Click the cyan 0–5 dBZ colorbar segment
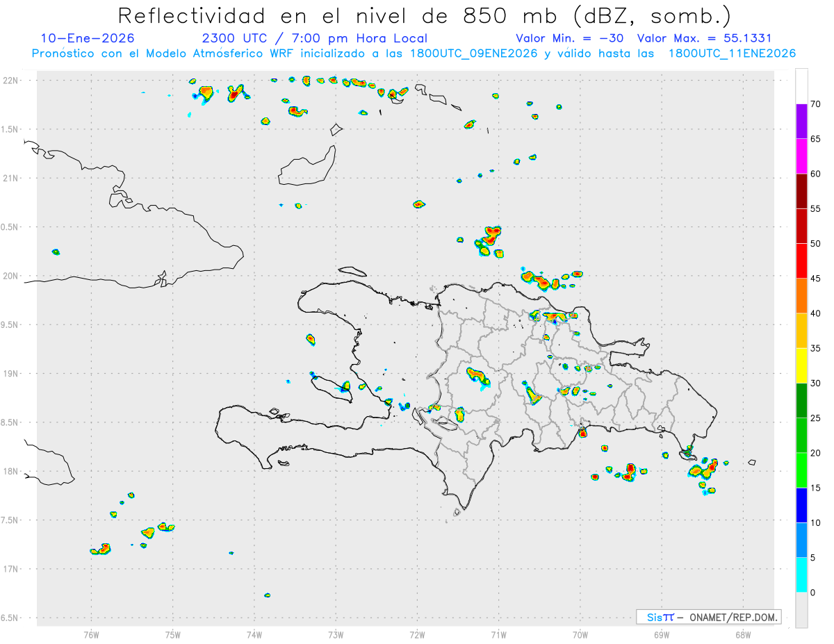The height and width of the screenshot is (644, 834). click(x=801, y=575)
